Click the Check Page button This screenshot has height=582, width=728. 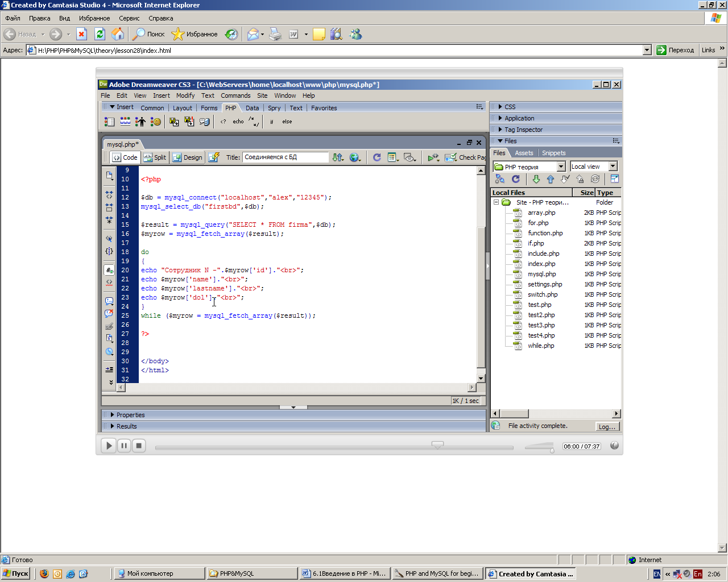[x=465, y=157]
